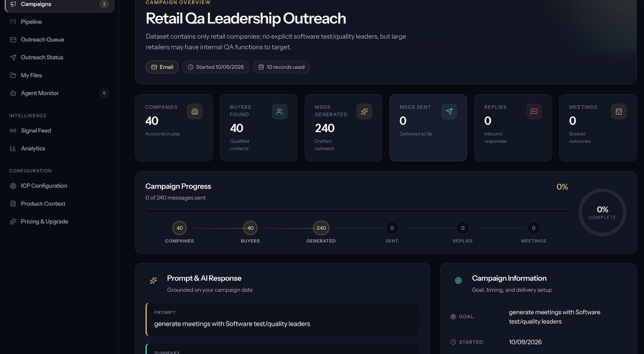
Task: Click the Companies step marker showing 40
Action: point(179,228)
